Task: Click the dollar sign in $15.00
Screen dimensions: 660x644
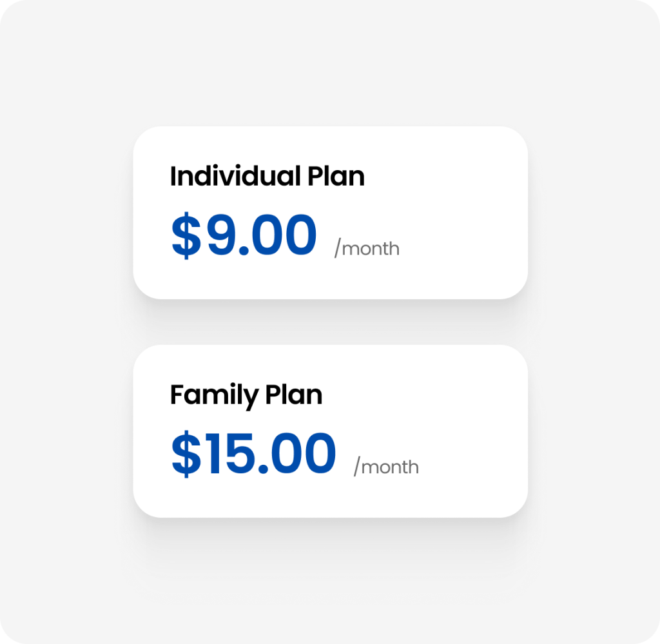Action: click(x=186, y=454)
